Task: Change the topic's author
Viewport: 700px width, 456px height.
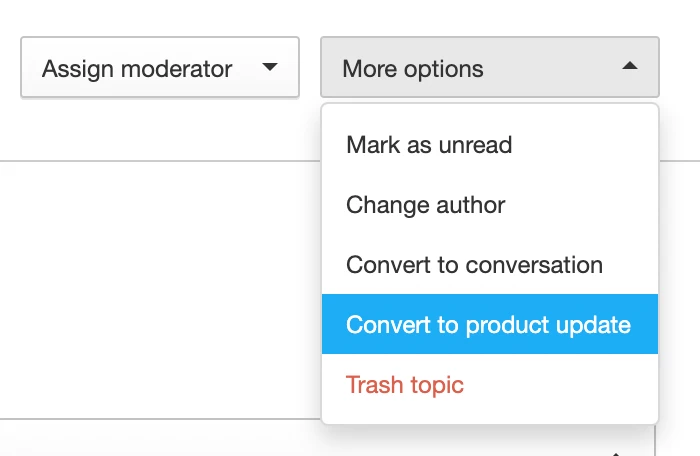Action: (x=490, y=205)
